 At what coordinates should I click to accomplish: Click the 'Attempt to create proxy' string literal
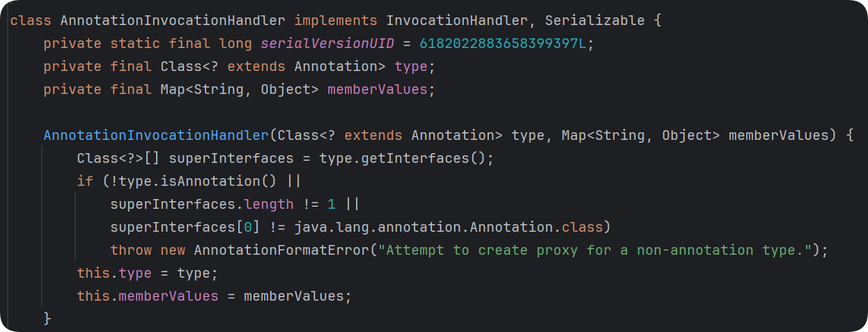coord(595,250)
